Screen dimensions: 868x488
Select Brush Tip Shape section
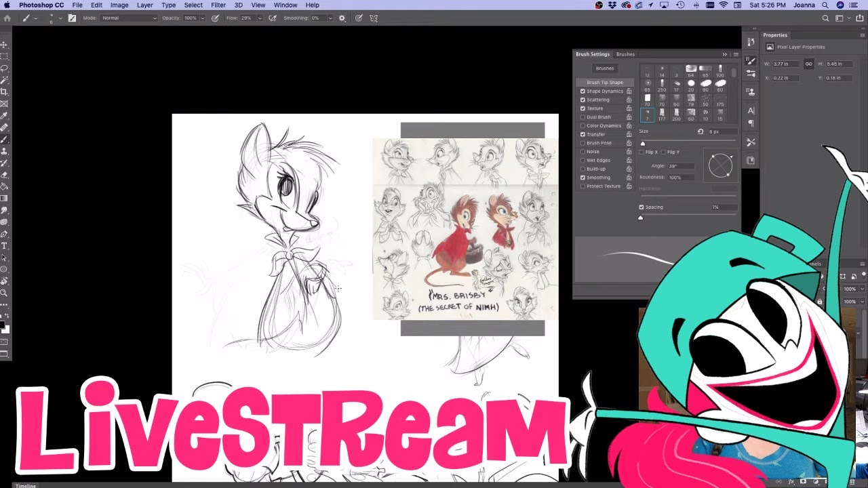(605, 83)
